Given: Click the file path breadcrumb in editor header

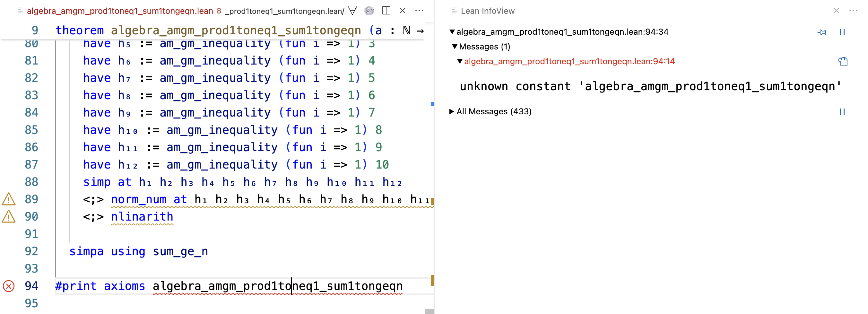Looking at the screenshot, I should (285, 11).
